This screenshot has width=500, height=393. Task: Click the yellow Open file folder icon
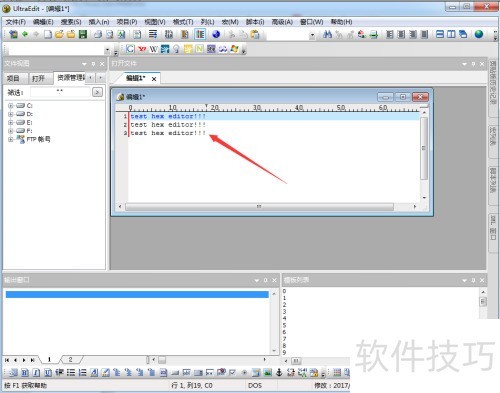[59, 34]
